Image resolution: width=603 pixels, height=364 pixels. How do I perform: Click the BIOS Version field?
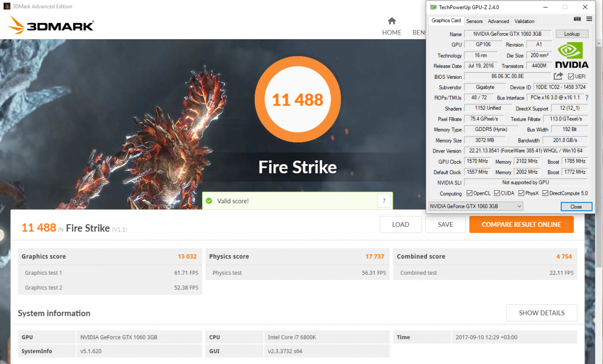pos(508,76)
